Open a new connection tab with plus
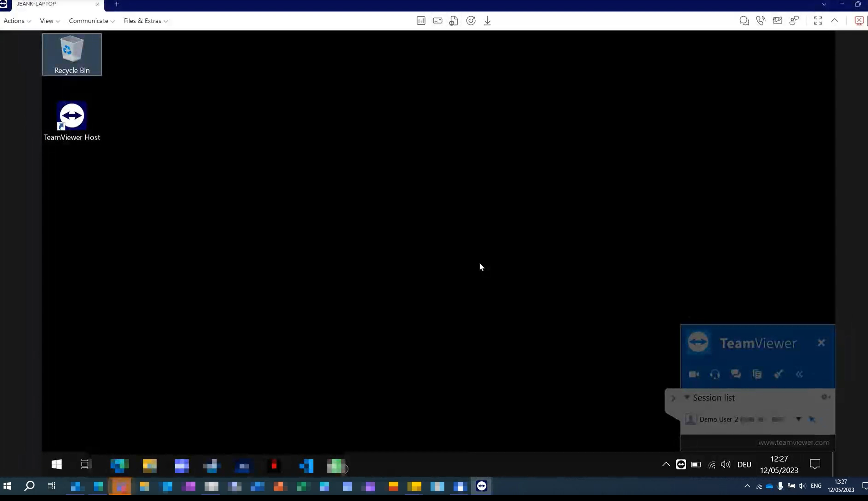 (x=117, y=4)
